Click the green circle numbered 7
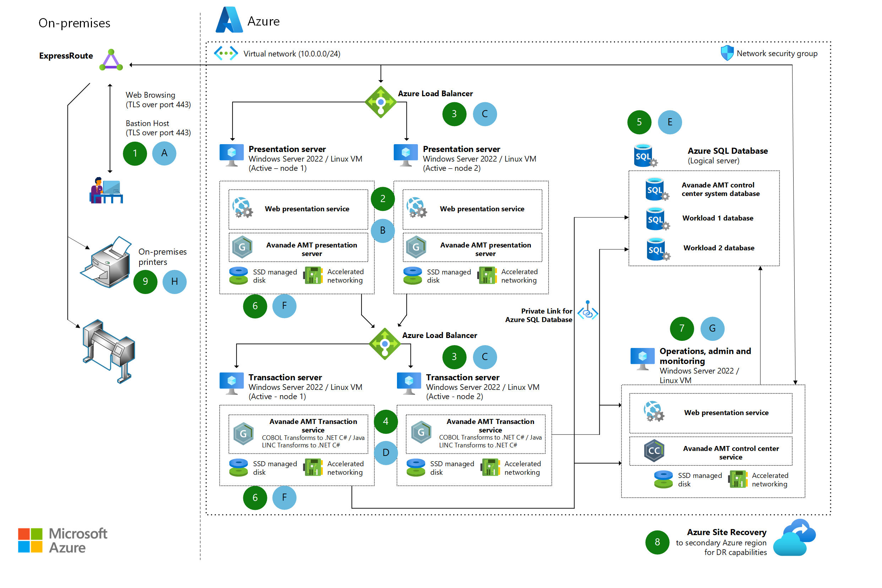 [x=682, y=328]
